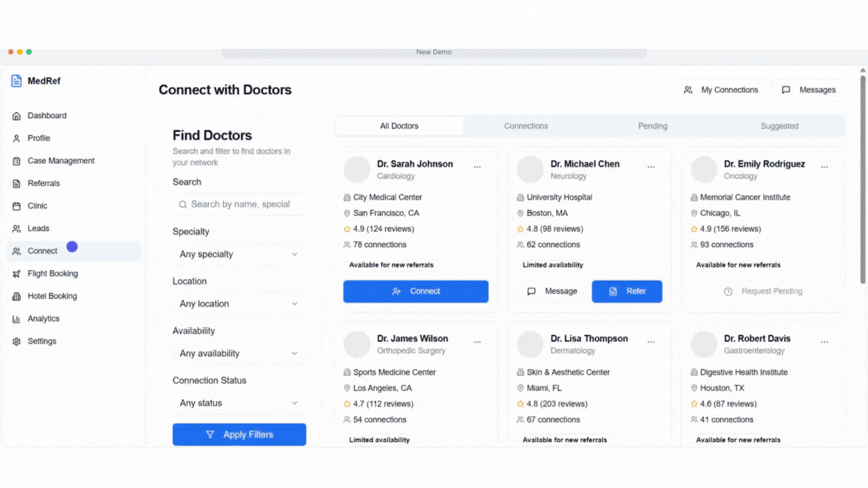Open the Any availability dropdown
This screenshot has width=868, height=488.
coord(239,353)
